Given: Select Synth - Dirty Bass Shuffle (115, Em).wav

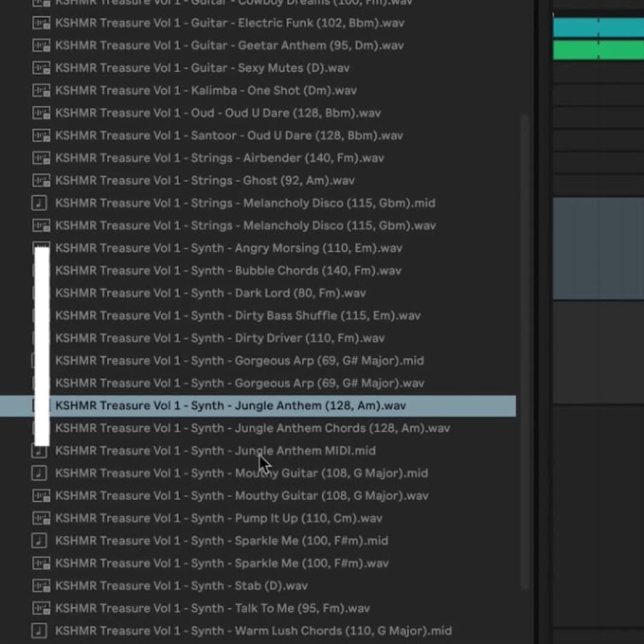Looking at the screenshot, I should tap(238, 315).
